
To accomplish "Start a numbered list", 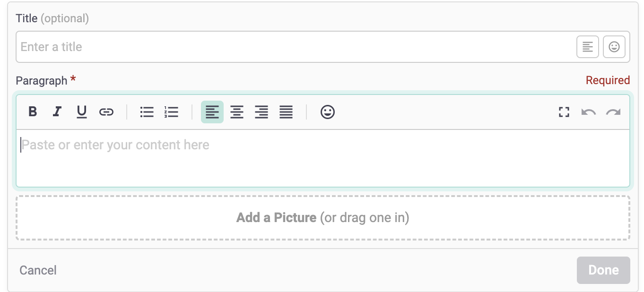I will click(x=172, y=112).
